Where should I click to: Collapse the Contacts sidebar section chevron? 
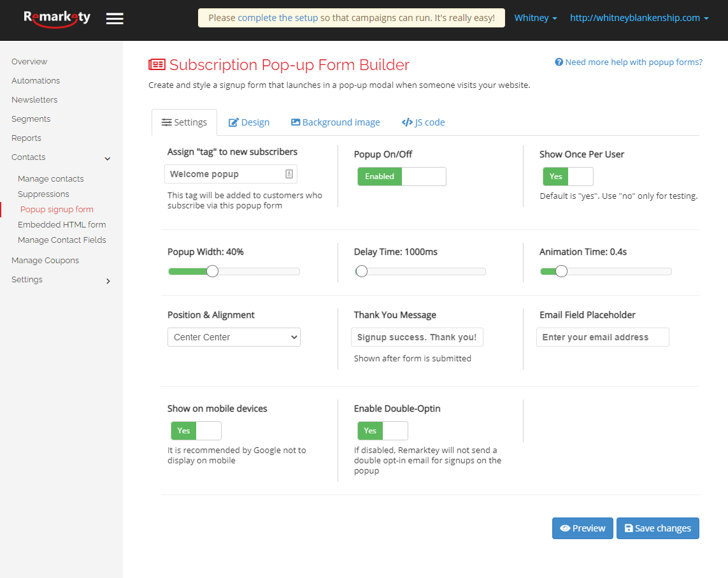tap(108, 159)
